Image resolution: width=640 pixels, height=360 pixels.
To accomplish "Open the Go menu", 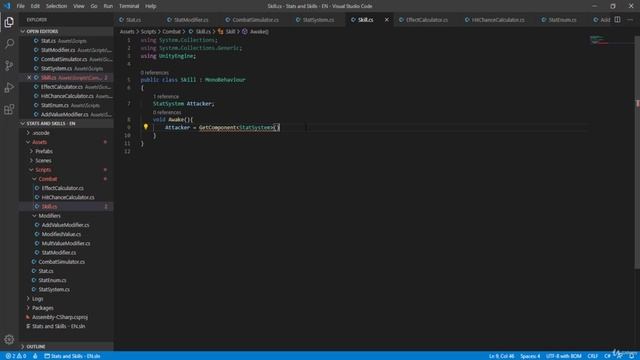I will 94,6.
